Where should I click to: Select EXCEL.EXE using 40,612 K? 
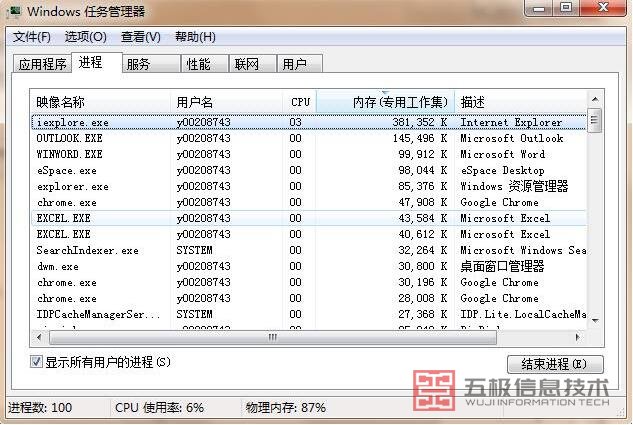[x=309, y=234]
